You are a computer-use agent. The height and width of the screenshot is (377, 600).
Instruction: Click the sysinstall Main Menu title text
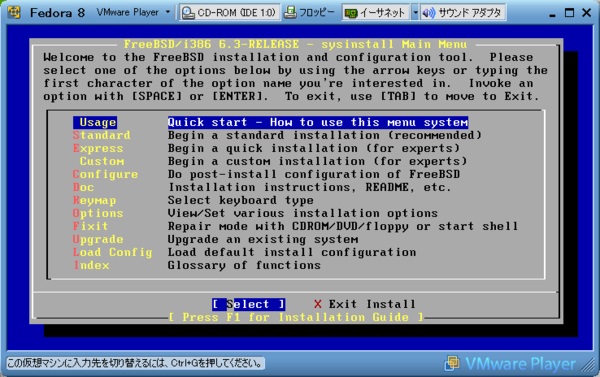click(x=295, y=44)
